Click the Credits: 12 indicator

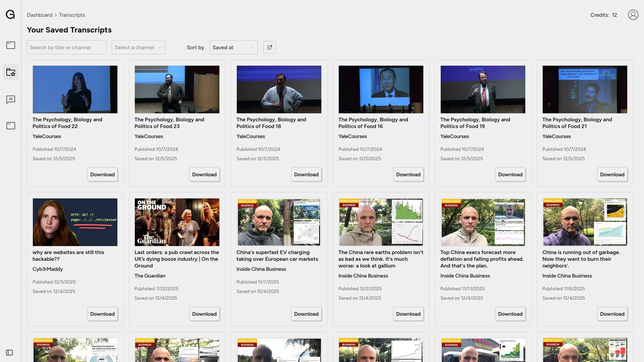(603, 15)
